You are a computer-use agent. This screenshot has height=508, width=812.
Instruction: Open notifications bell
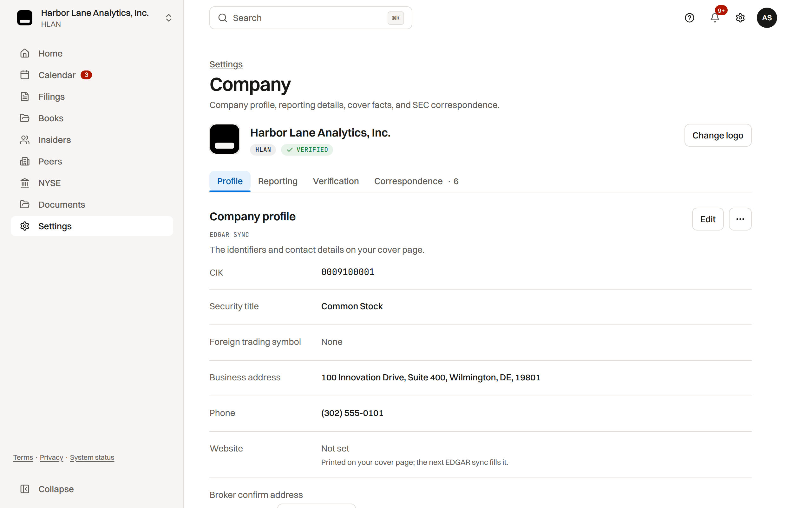[715, 18]
